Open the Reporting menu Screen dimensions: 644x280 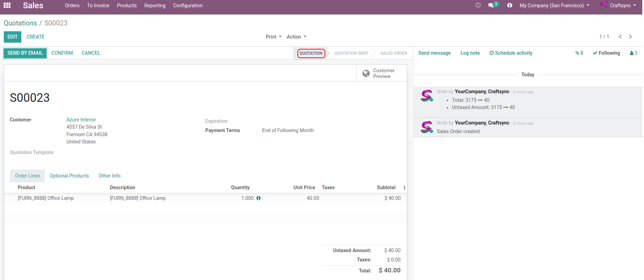155,6
